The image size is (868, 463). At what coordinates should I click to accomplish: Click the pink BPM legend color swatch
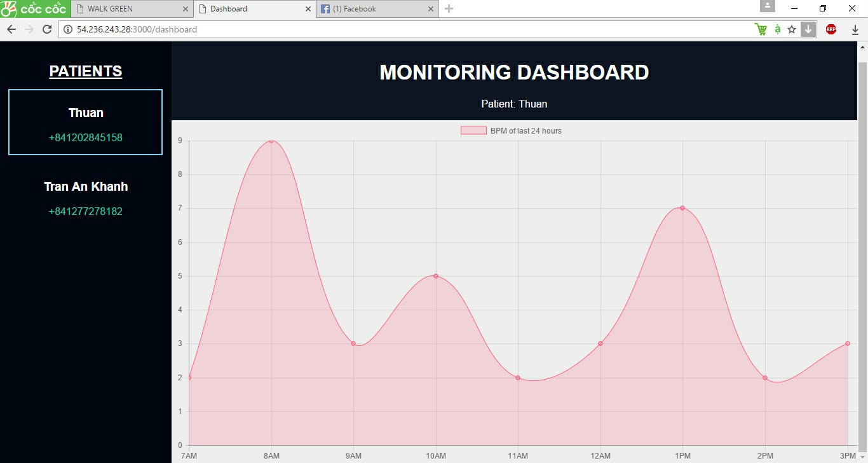coord(473,131)
